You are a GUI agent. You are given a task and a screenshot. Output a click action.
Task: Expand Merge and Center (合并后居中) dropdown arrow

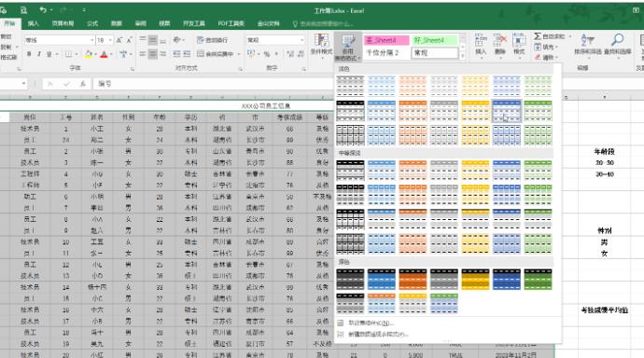[x=239, y=54]
